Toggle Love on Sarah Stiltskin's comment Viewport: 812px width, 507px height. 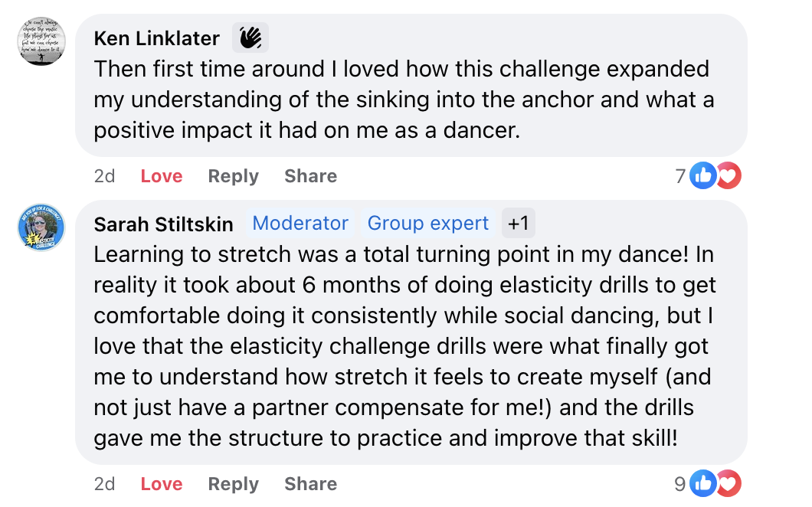point(162,484)
